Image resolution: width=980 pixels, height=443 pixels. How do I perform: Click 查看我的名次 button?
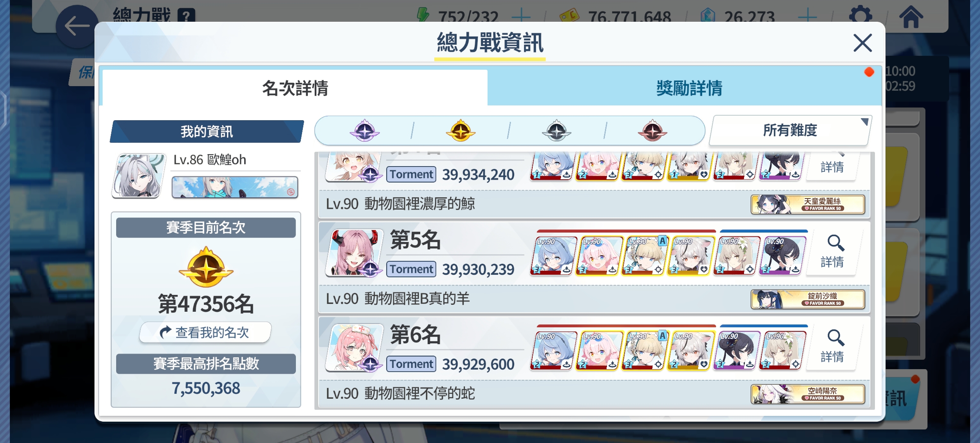[205, 332]
